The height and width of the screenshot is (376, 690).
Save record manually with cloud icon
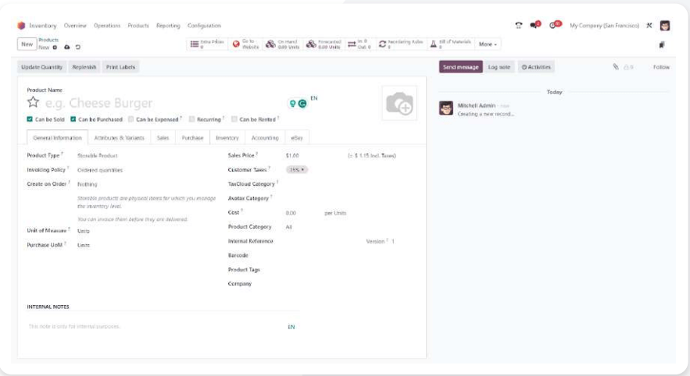[67, 47]
